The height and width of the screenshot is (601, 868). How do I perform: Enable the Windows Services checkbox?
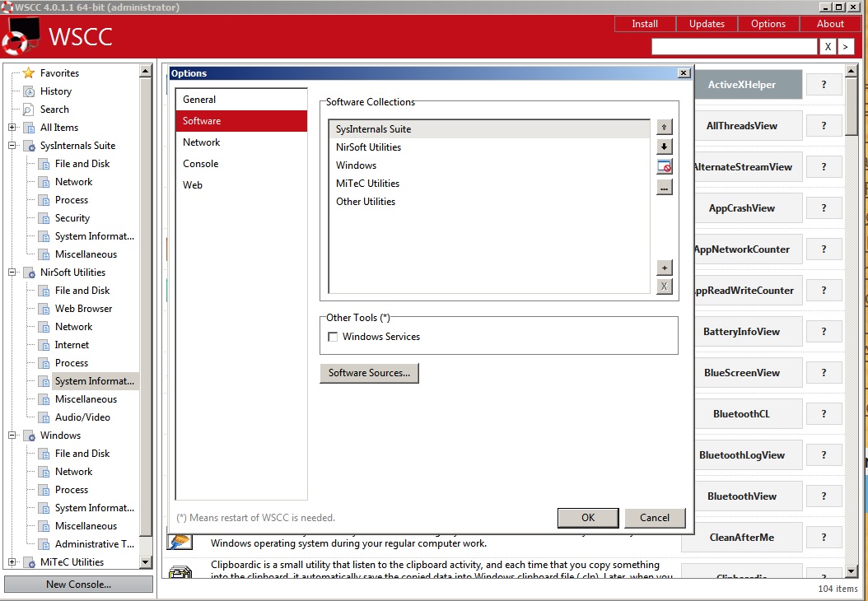(333, 337)
